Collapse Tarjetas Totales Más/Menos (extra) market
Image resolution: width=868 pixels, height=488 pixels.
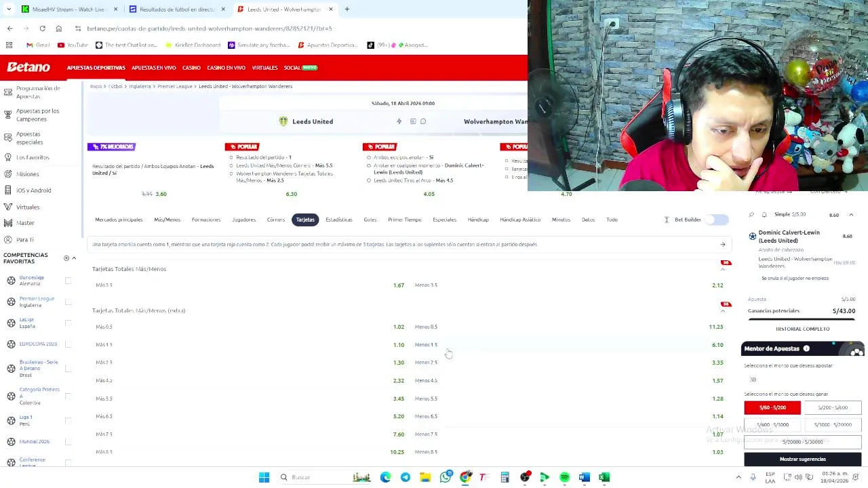(x=723, y=310)
